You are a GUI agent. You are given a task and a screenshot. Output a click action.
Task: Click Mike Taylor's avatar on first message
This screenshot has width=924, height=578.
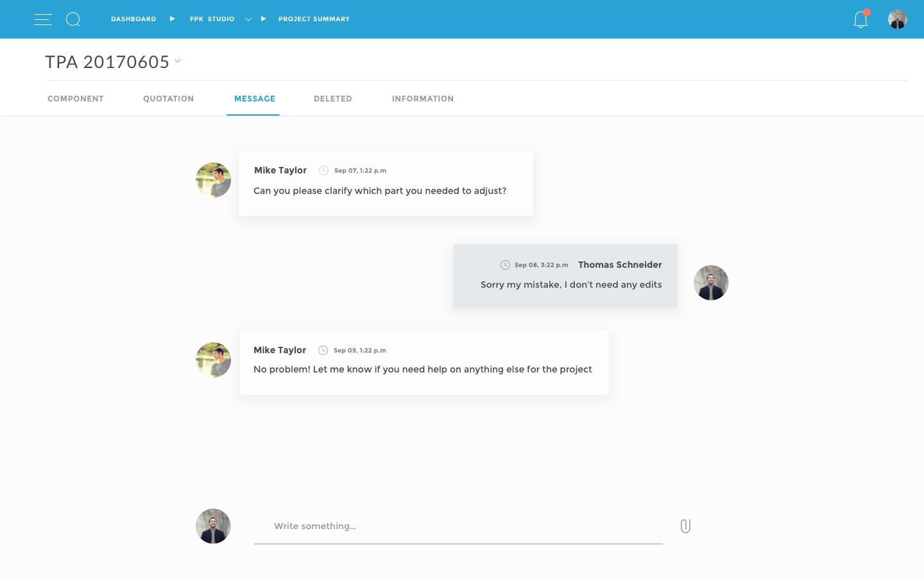pos(213,180)
